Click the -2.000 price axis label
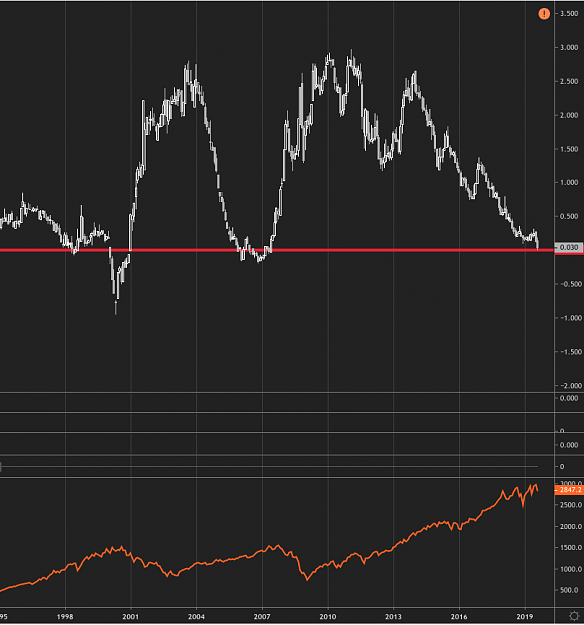Screen dimensions: 584x625 point(569,386)
